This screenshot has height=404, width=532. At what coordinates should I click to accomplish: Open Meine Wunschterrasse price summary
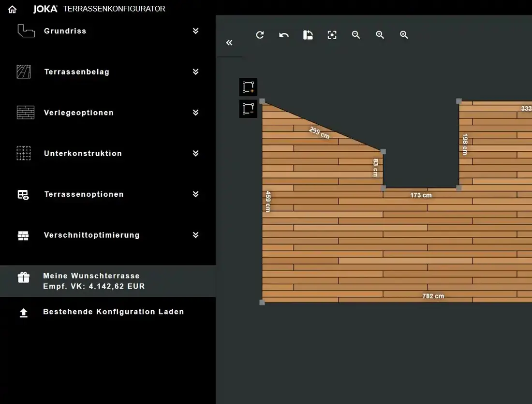pyautogui.click(x=92, y=281)
